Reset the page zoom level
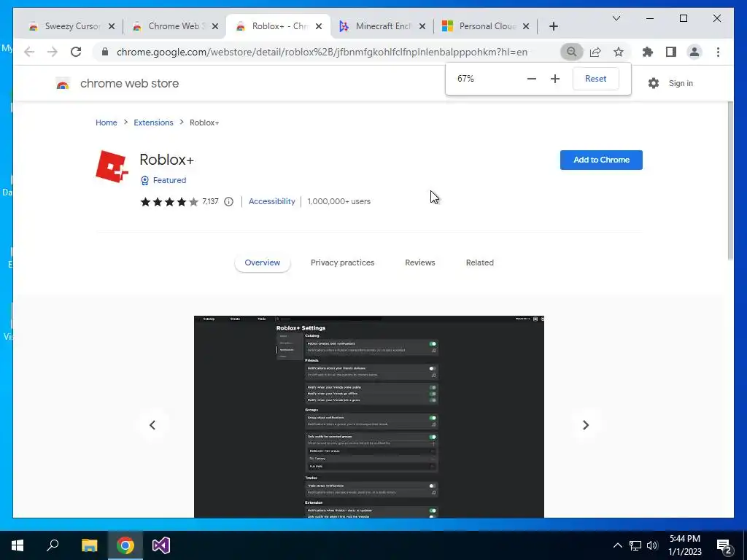Image resolution: width=747 pixels, height=560 pixels. pyautogui.click(x=595, y=79)
